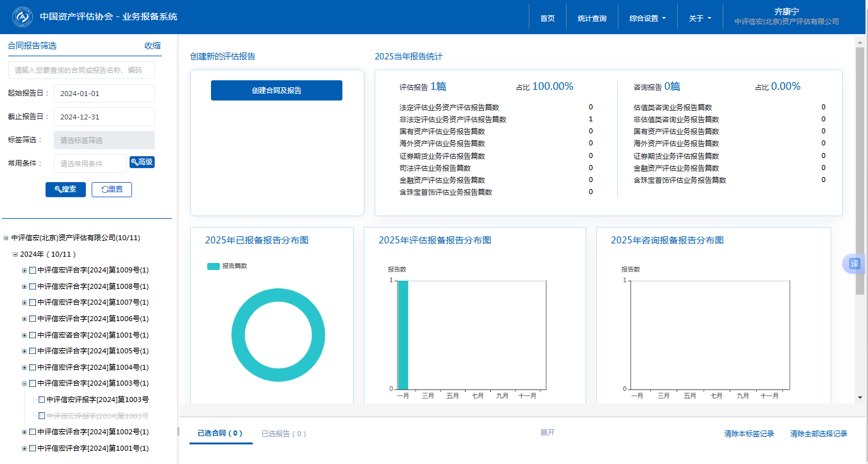Click the 创建合同及报告 button

point(277,90)
